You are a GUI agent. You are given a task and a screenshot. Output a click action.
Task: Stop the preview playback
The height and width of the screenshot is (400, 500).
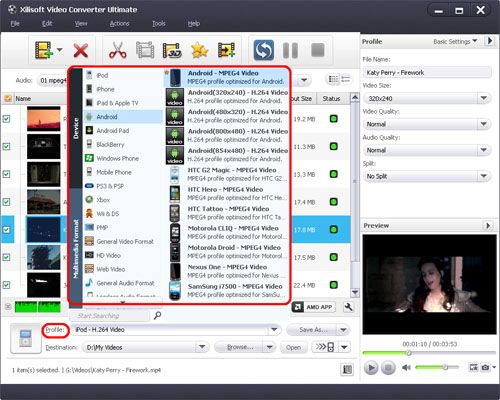point(388,368)
